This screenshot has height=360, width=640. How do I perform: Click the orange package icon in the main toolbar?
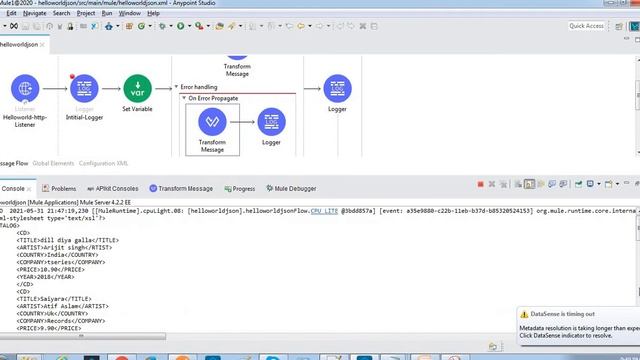(129, 26)
